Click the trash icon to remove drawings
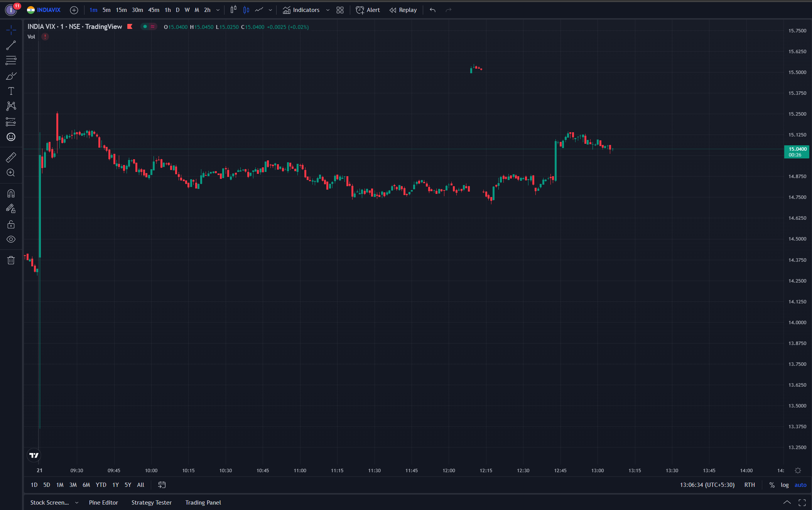 (x=11, y=260)
